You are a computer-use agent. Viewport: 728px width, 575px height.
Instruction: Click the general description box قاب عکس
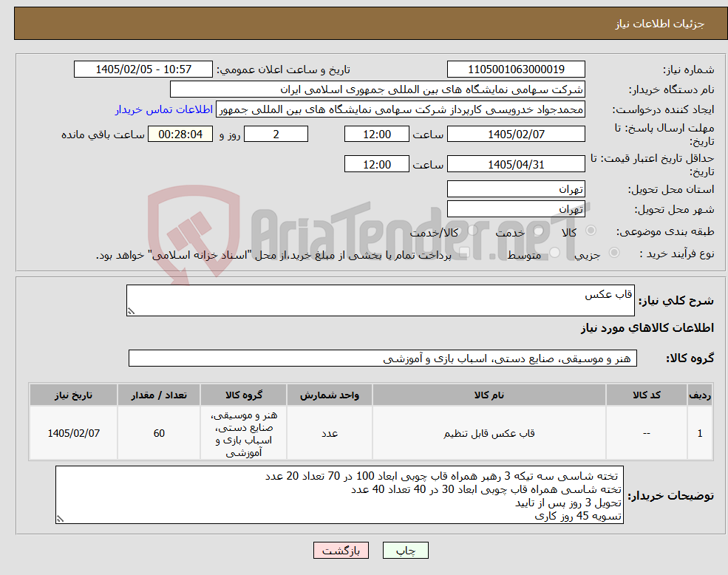click(380, 301)
